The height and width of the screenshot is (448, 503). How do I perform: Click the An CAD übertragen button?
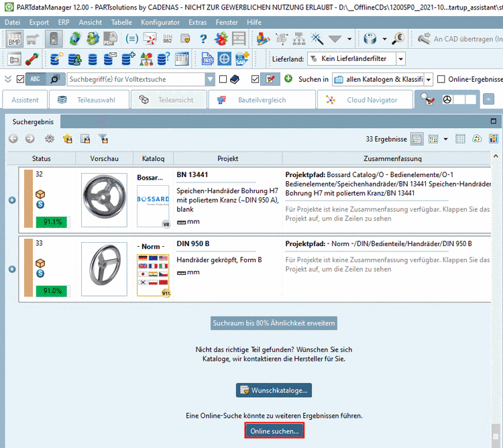point(459,39)
